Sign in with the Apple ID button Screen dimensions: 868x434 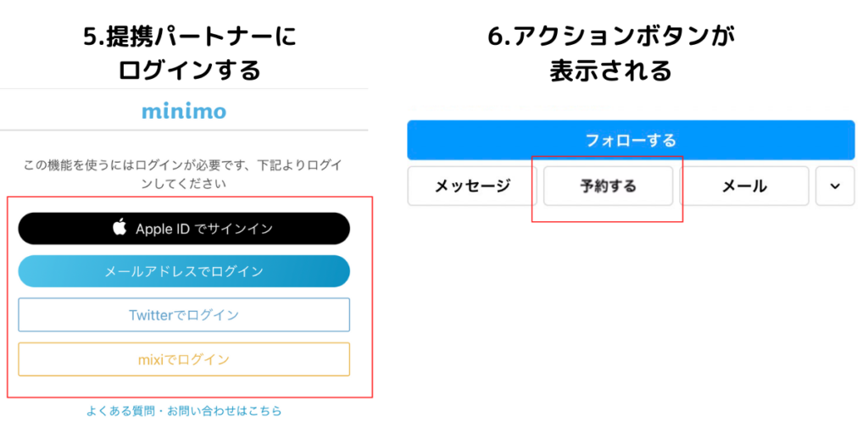184,228
